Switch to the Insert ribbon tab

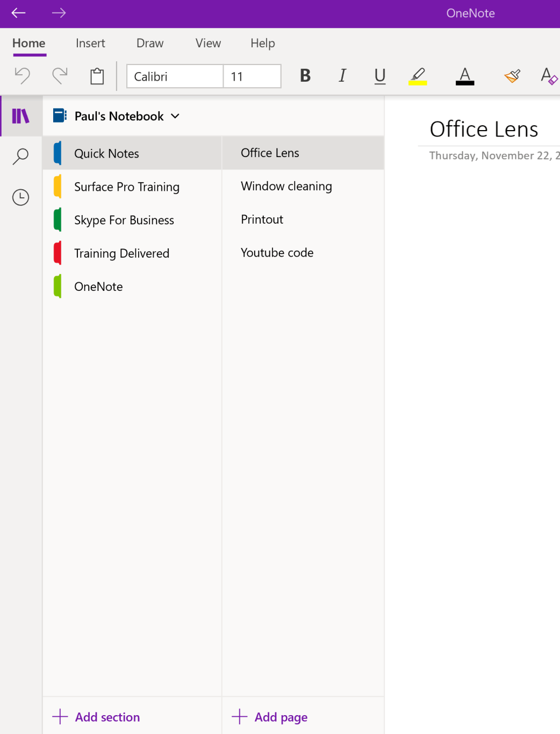coord(90,43)
